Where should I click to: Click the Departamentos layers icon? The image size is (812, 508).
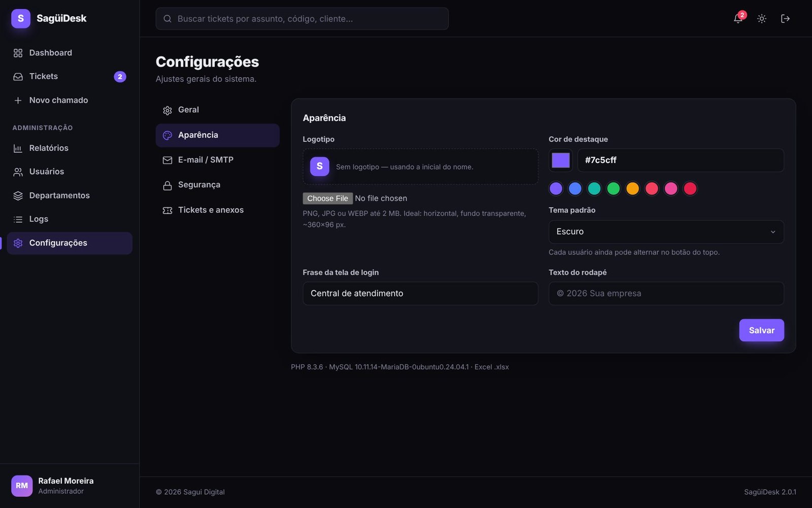(x=18, y=196)
